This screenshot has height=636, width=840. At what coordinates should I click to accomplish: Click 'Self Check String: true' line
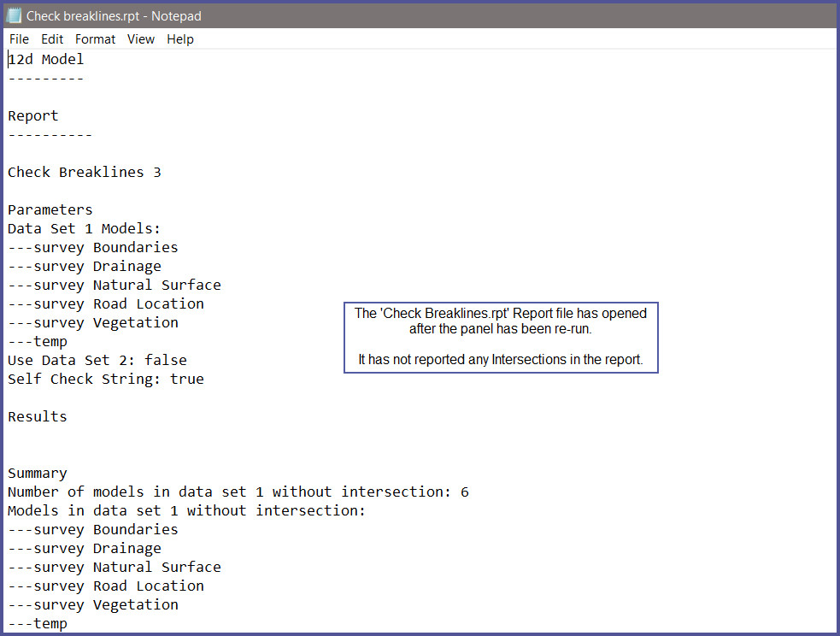[x=106, y=379]
